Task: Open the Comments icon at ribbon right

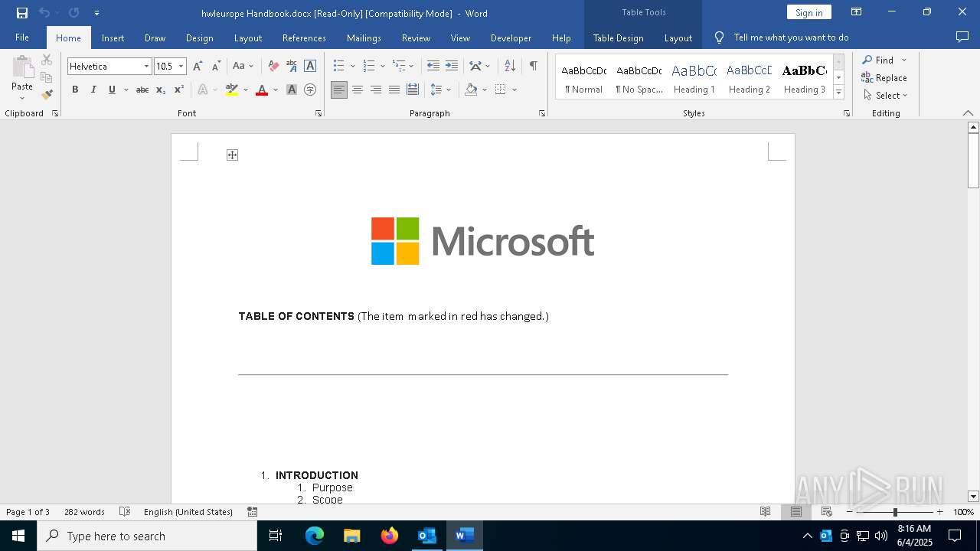Action: (x=962, y=37)
